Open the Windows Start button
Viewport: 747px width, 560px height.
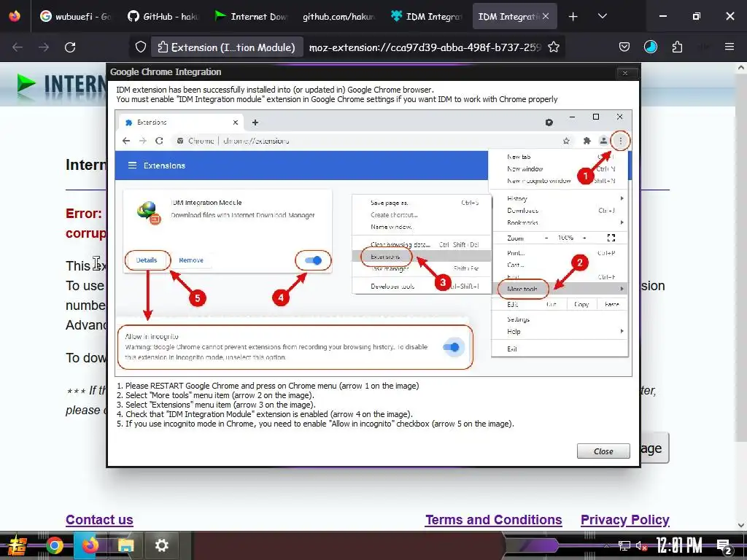pyautogui.click(x=18, y=545)
